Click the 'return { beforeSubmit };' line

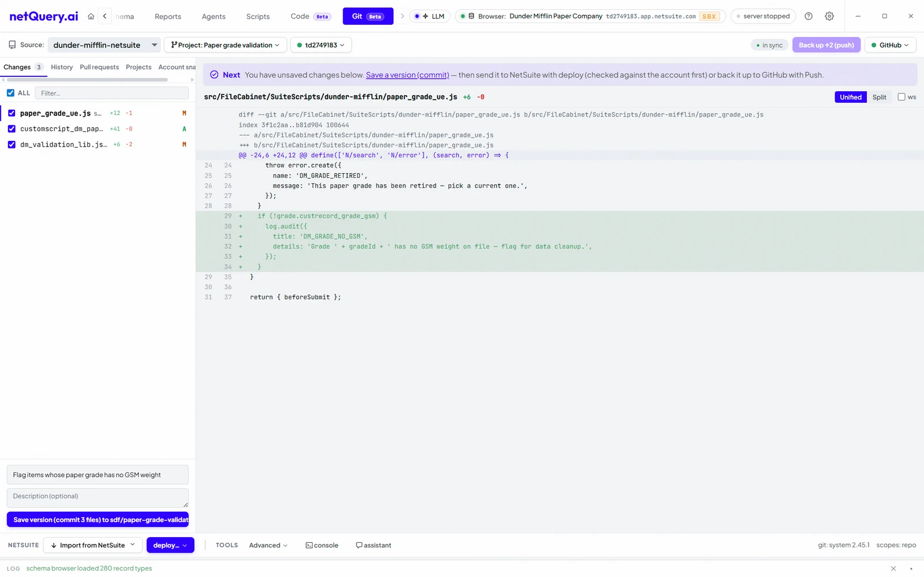[295, 297]
